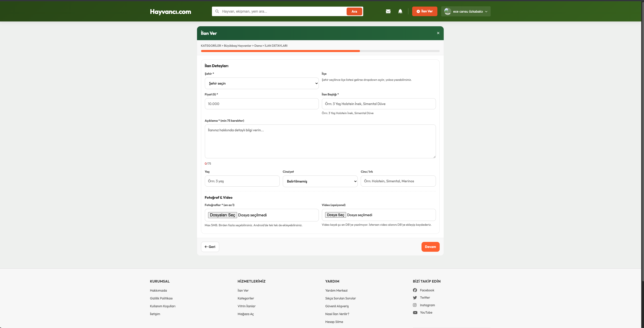The width and height of the screenshot is (644, 328).
Task: Click the İlan Başlığı input field
Action: pyautogui.click(x=378, y=104)
